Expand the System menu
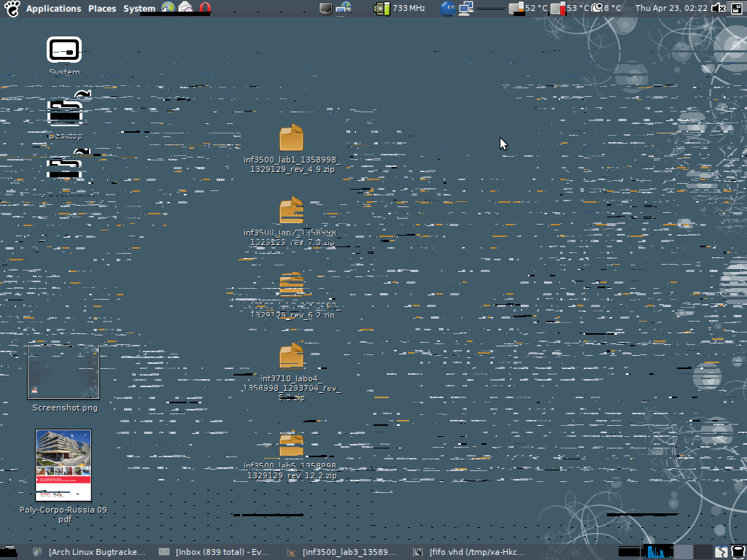This screenshot has width=747, height=560. click(139, 9)
